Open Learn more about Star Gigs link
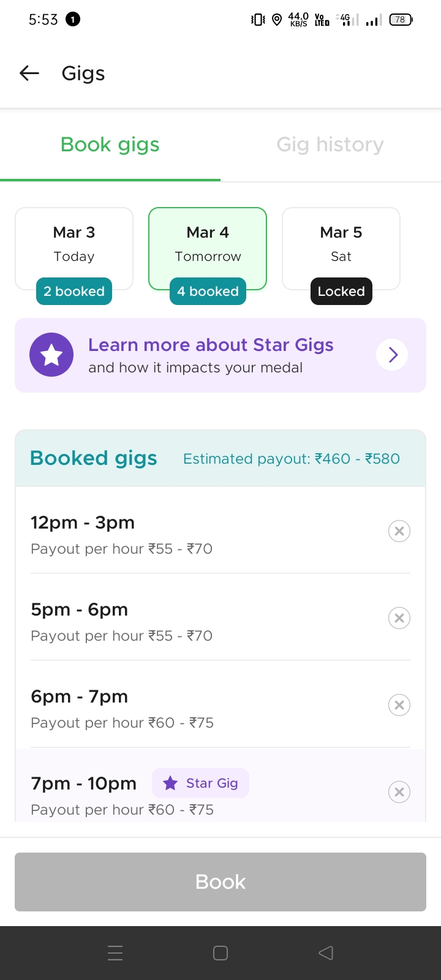 click(211, 345)
